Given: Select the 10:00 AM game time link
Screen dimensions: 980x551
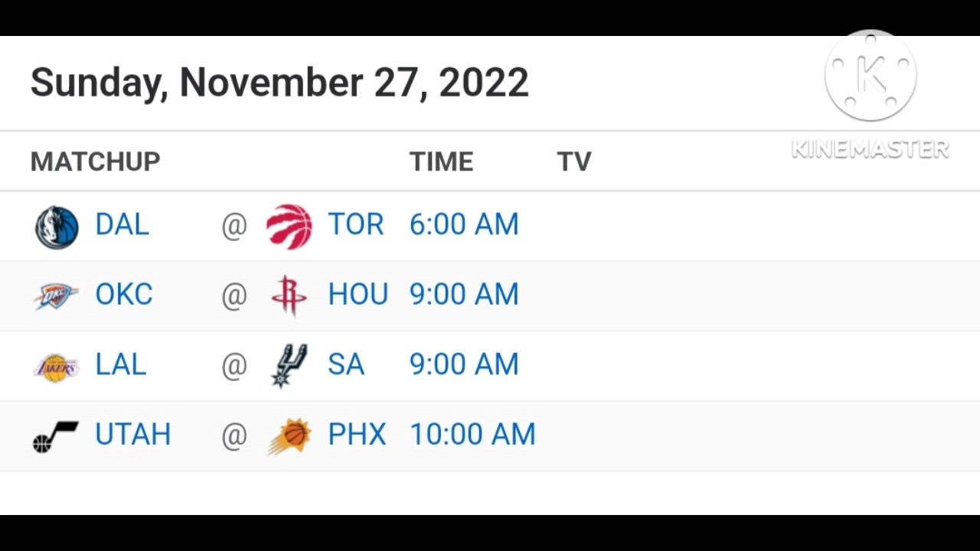Looking at the screenshot, I should coord(472,435).
